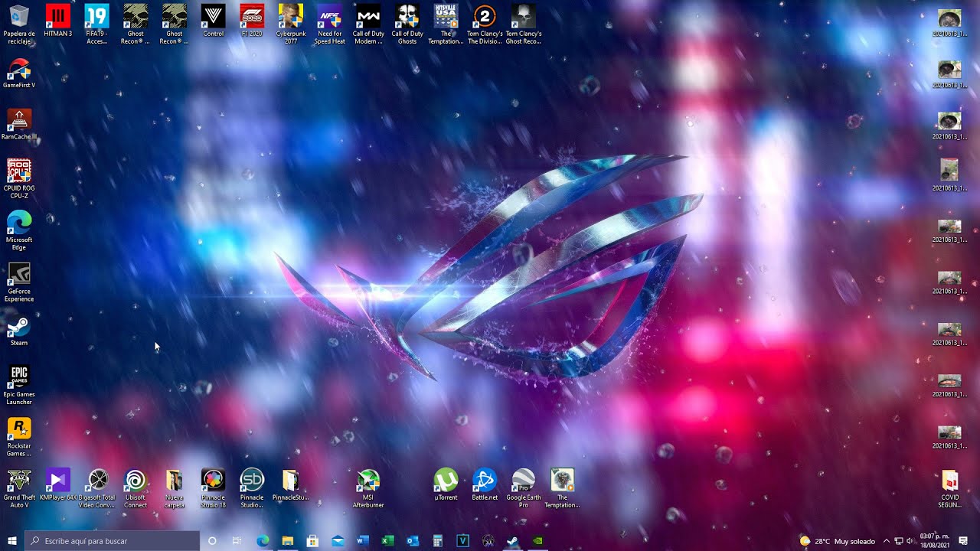Open the Papelera de reciclaje desktop icon
Screen dimensions: 980x551
tap(19, 24)
